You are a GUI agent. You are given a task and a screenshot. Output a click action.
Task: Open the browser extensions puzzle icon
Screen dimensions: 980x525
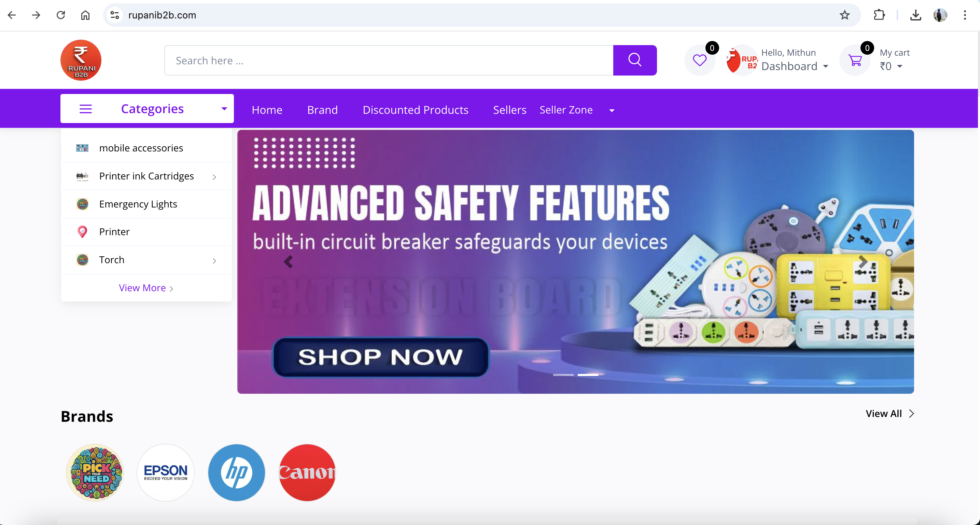(879, 15)
